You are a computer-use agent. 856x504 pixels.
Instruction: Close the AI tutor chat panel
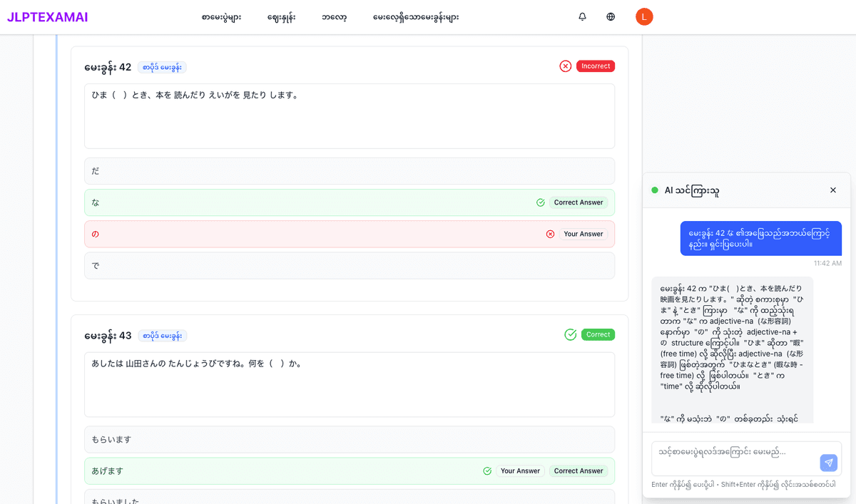tap(833, 190)
